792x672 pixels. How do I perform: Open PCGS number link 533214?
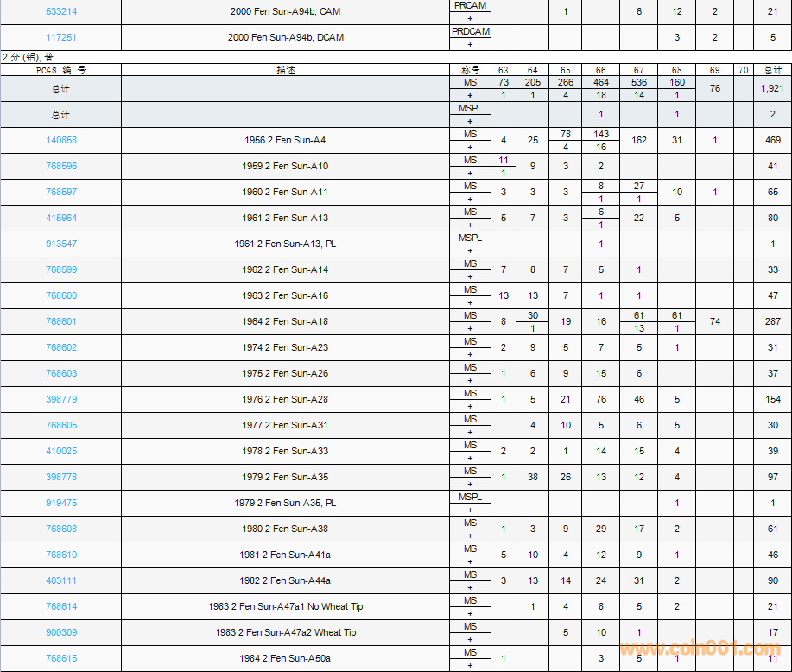[x=60, y=11]
